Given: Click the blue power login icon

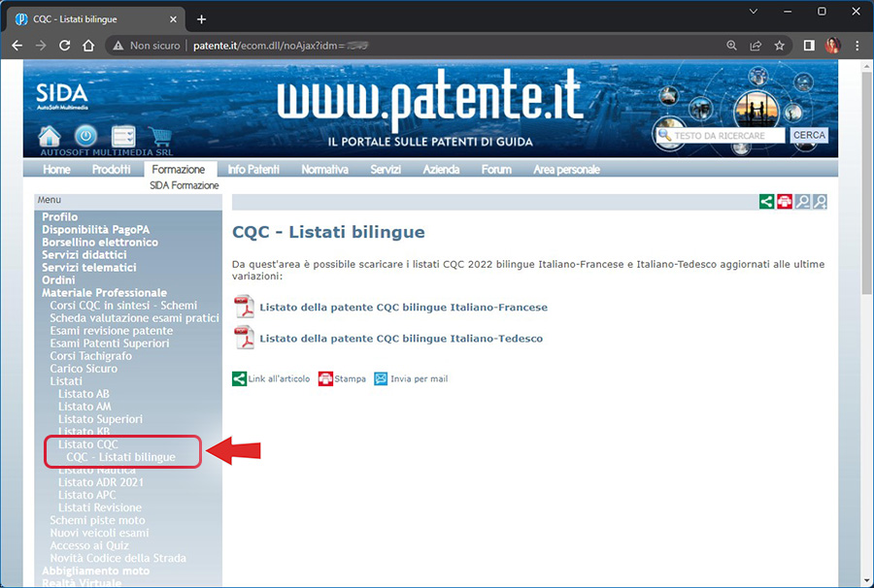Looking at the screenshot, I should click(85, 137).
